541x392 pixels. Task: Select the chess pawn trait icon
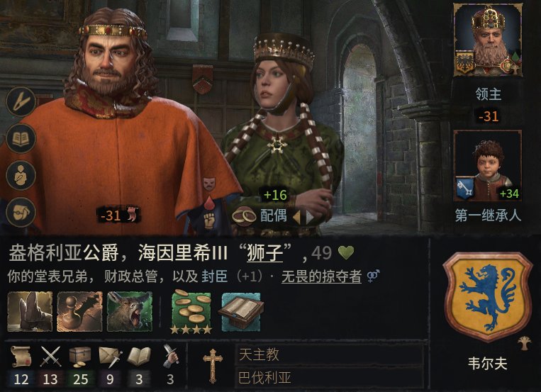[x=79, y=311]
